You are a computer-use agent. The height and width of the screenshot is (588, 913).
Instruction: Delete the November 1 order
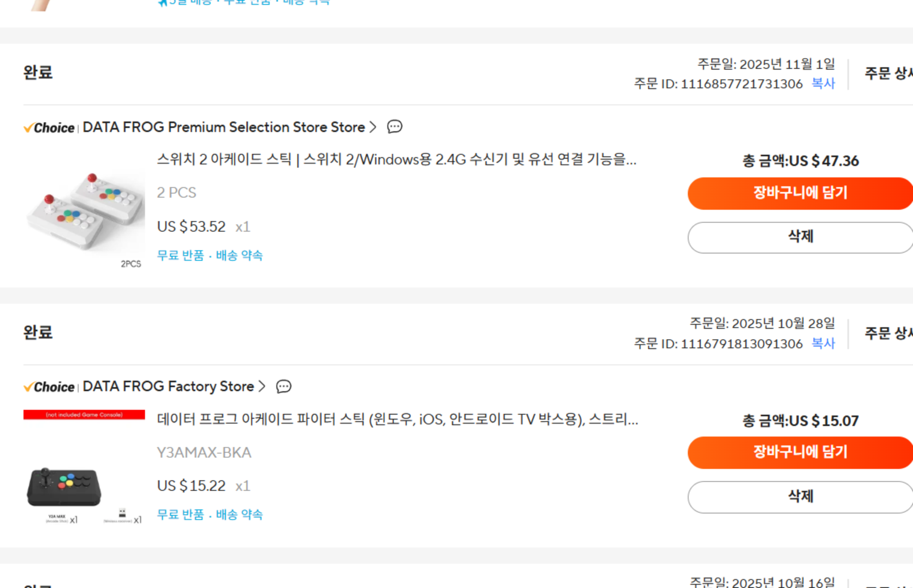click(x=800, y=237)
